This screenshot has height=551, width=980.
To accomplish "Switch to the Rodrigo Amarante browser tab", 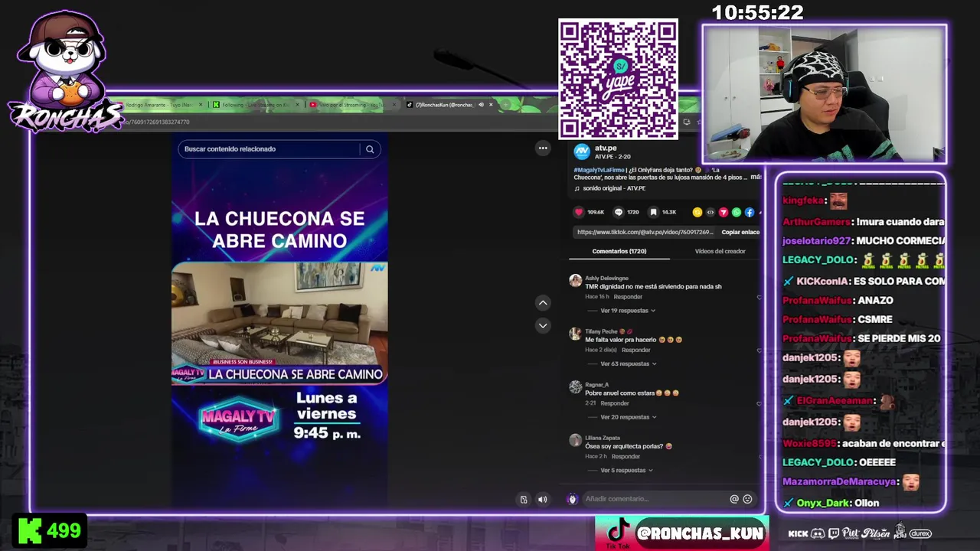I will point(160,105).
